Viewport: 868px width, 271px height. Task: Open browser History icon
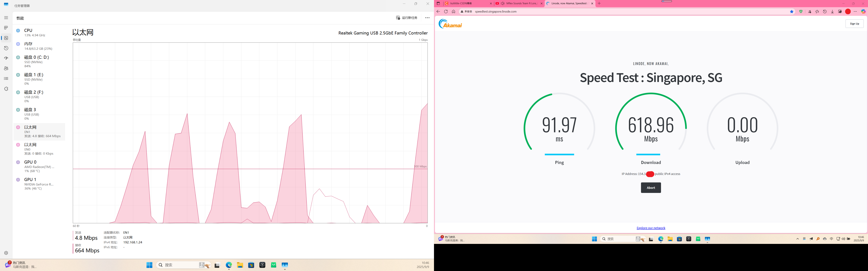(825, 12)
